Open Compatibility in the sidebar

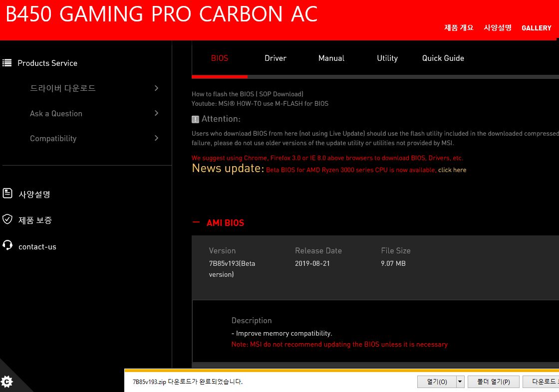(x=53, y=139)
